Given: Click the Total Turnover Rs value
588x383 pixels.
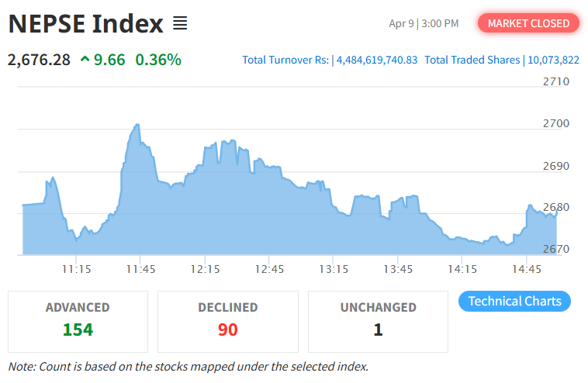Looking at the screenshot, I should (x=377, y=60).
